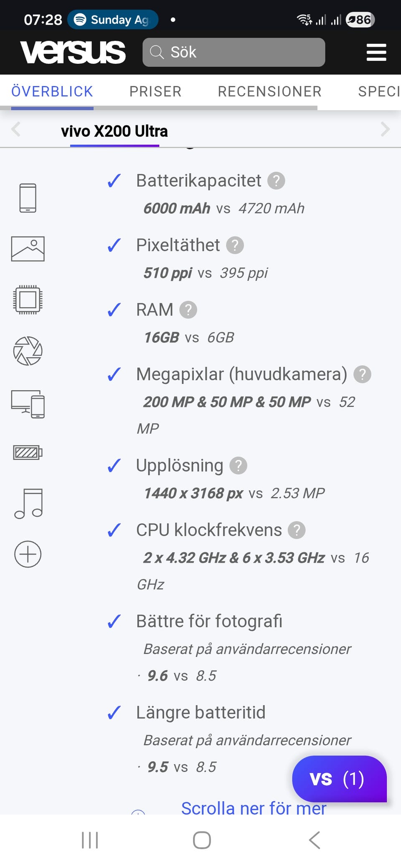Image resolution: width=401 pixels, height=868 pixels.
Task: Open the RAM question mark tooltip
Action: pos(188,310)
